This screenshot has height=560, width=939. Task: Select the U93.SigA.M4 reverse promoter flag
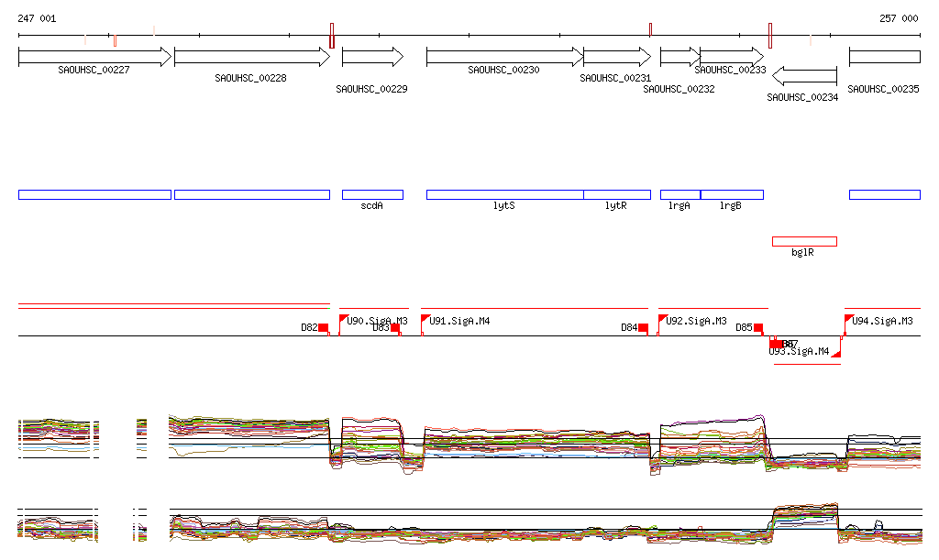coord(836,354)
